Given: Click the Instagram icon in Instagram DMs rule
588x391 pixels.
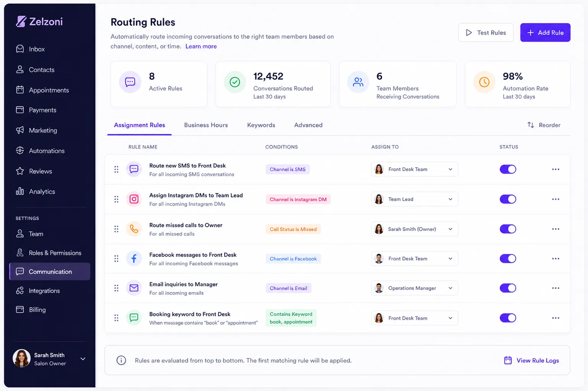Looking at the screenshot, I should pos(134,199).
